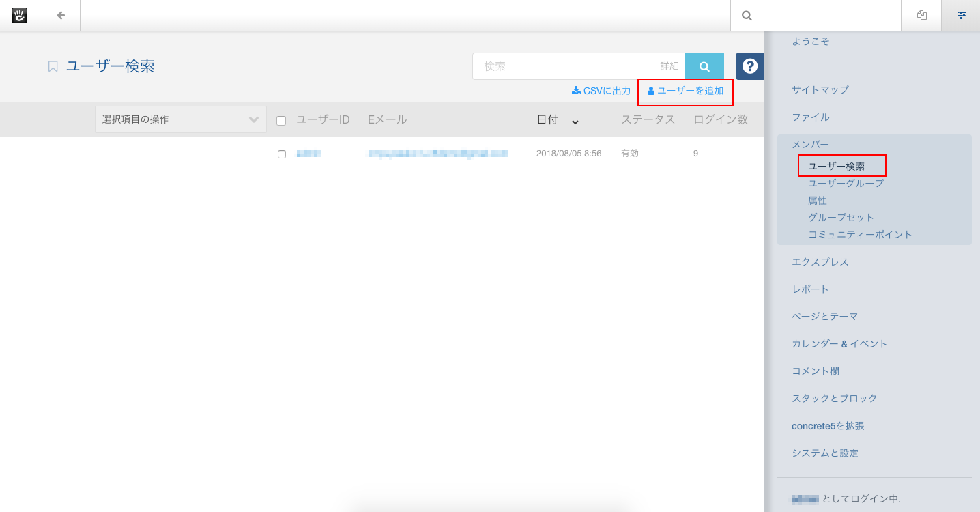Screen dimensions: 980x512
Task: Toggle the dashboard sliders icon
Action: tap(962, 15)
